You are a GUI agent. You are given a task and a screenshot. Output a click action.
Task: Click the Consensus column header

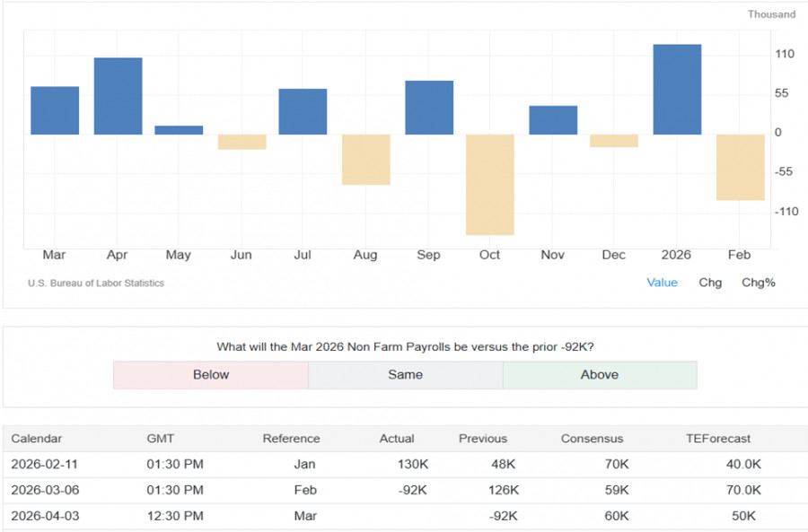(x=592, y=439)
